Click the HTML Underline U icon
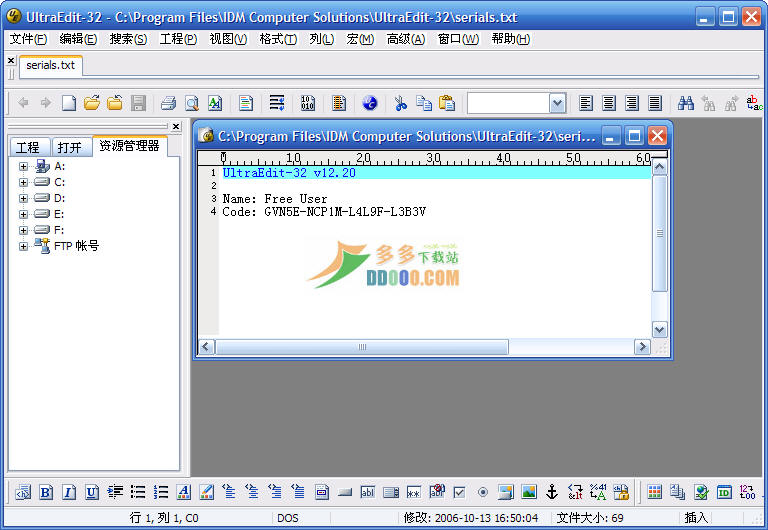The height and width of the screenshot is (530, 768). coord(92,492)
